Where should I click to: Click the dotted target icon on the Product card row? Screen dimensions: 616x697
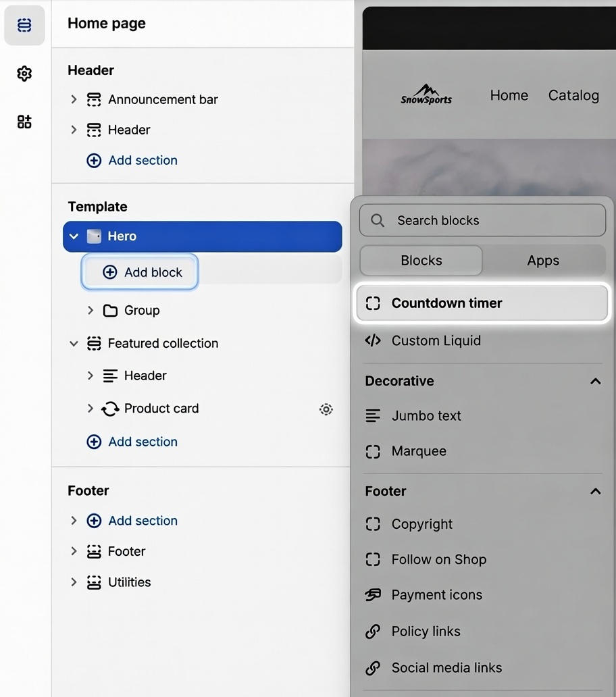click(x=326, y=409)
